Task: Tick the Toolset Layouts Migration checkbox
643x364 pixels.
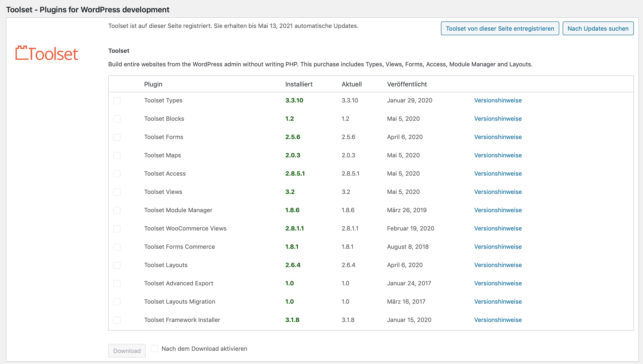Action: tap(117, 302)
